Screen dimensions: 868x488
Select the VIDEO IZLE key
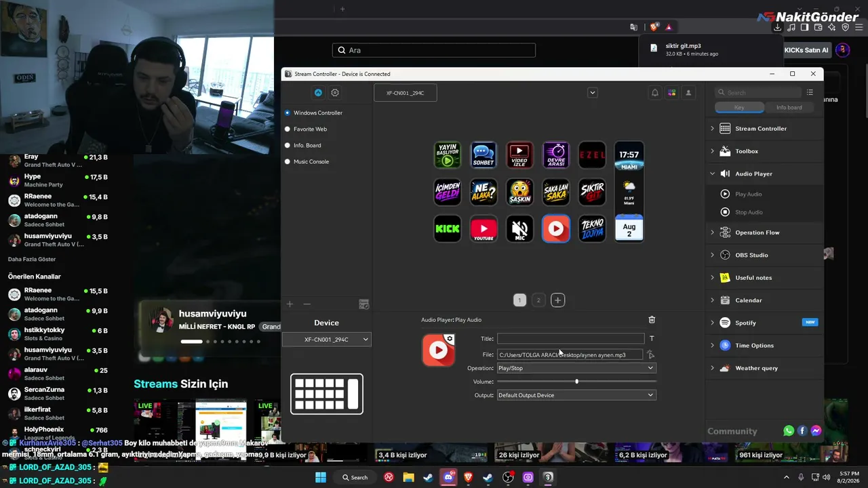pos(519,155)
